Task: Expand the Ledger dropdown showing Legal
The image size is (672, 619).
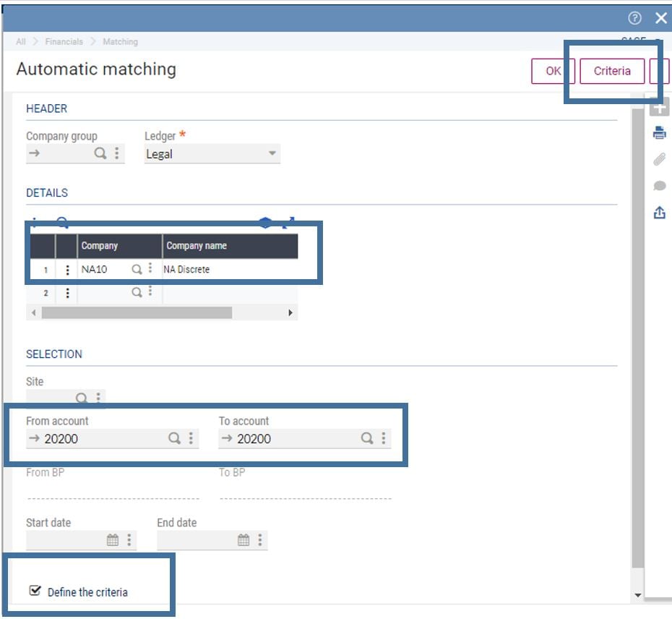Action: point(272,153)
